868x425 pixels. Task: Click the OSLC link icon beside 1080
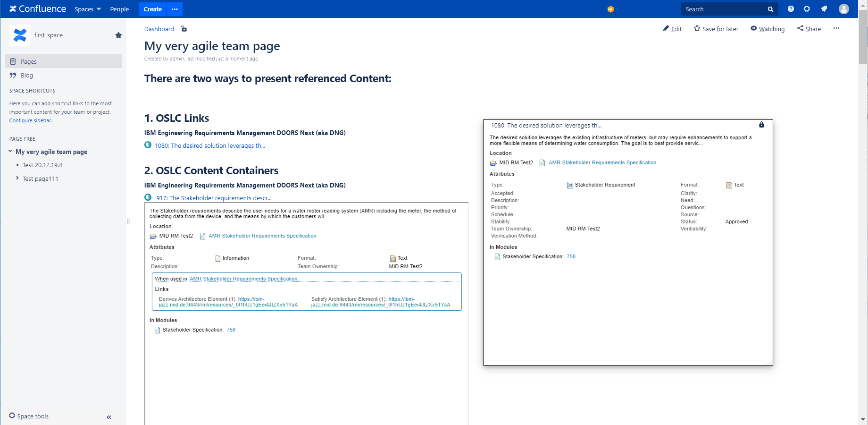tap(148, 145)
